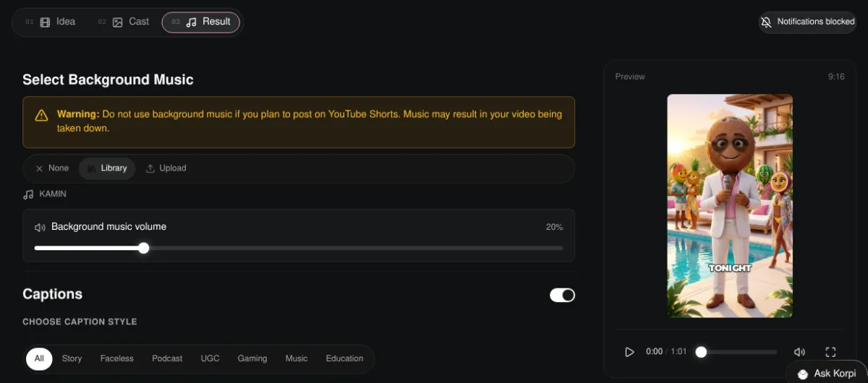
Task: Click the crossed-out bell icon
Action: pyautogui.click(x=767, y=22)
